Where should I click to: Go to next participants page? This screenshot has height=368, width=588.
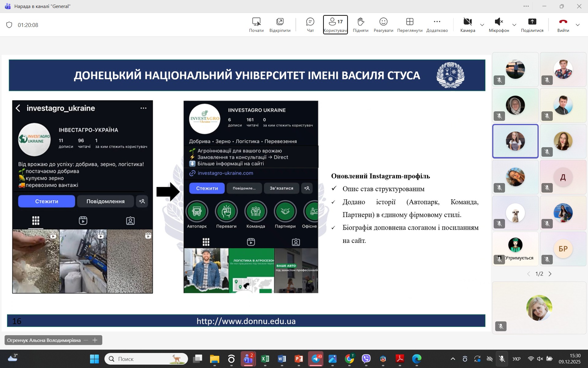(550, 274)
